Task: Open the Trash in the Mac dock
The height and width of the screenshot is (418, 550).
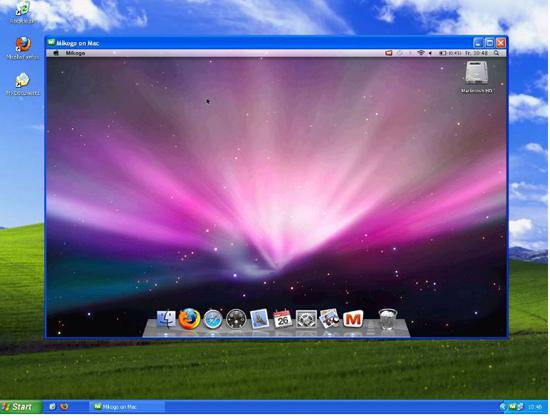Action: (x=388, y=319)
